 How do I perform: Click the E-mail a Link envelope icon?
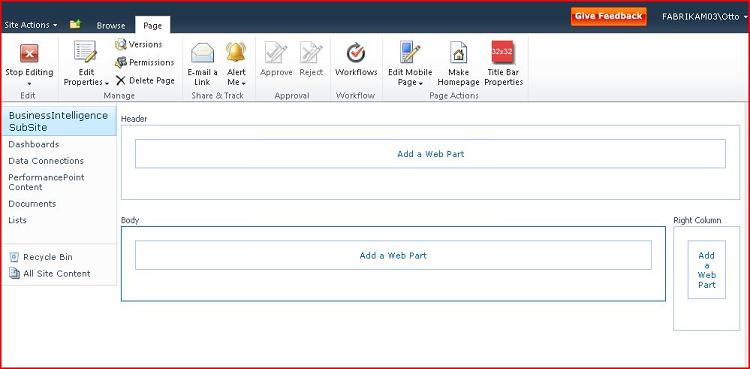[x=202, y=53]
